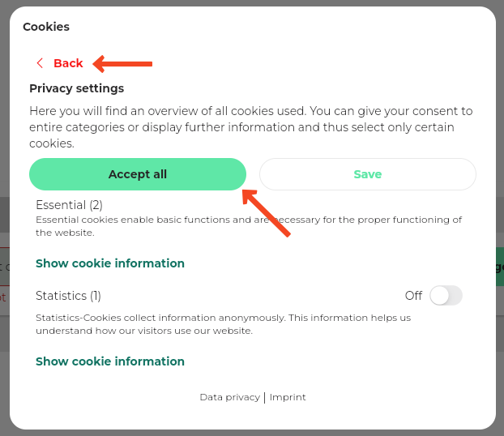
Task: Click the dimmed green button behind dialog's right edge
Action: [x=499, y=268]
